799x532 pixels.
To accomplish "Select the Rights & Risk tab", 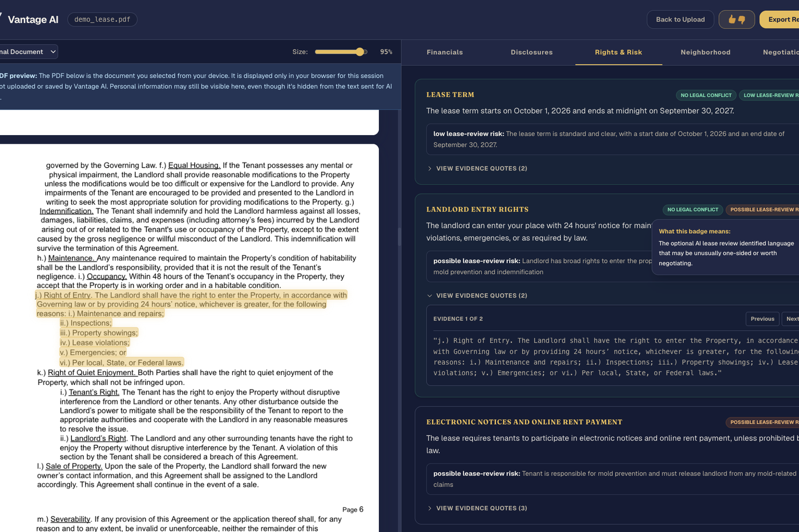I will pyautogui.click(x=618, y=52).
